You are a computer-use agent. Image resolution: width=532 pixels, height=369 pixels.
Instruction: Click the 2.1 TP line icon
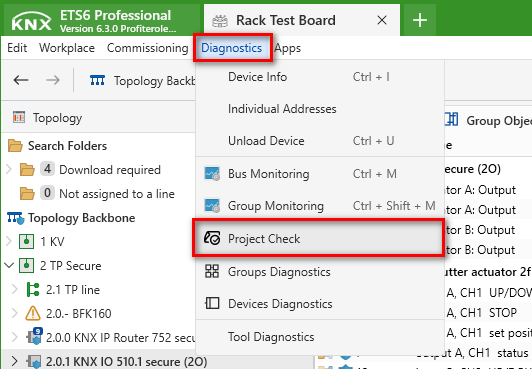pos(33,290)
